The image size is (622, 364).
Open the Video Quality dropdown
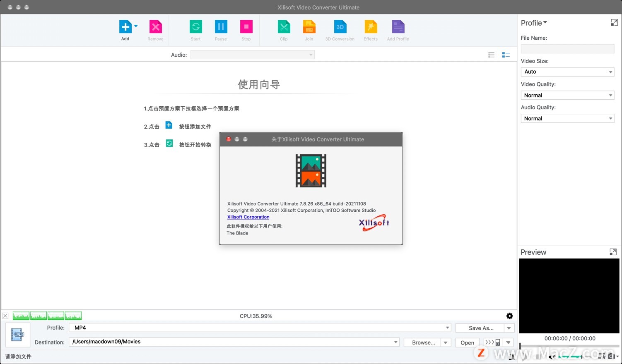pyautogui.click(x=567, y=95)
